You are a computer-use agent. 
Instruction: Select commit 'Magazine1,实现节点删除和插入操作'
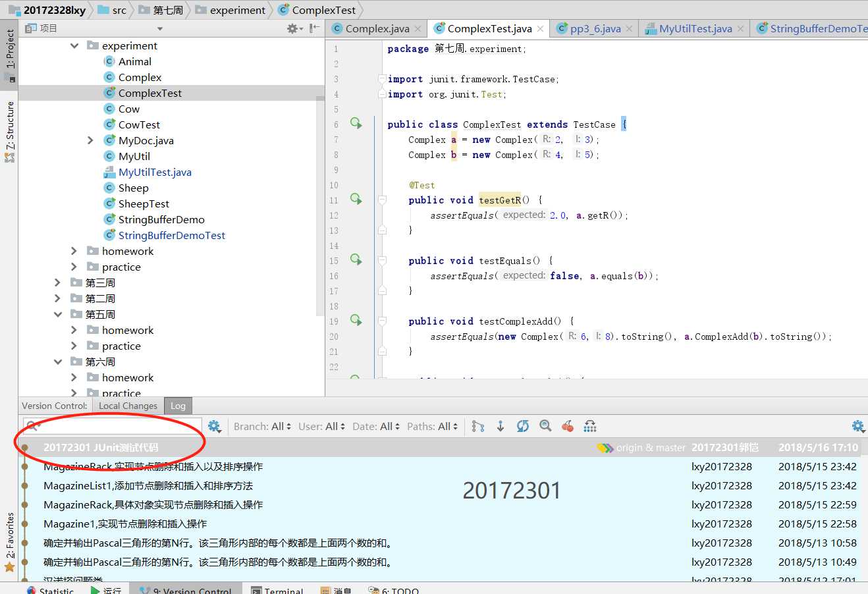point(439,524)
